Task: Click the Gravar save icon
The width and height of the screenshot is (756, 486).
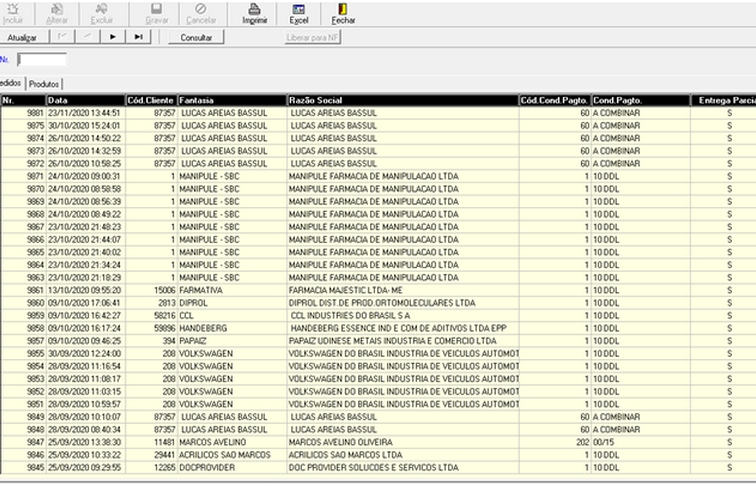Action: click(x=157, y=14)
